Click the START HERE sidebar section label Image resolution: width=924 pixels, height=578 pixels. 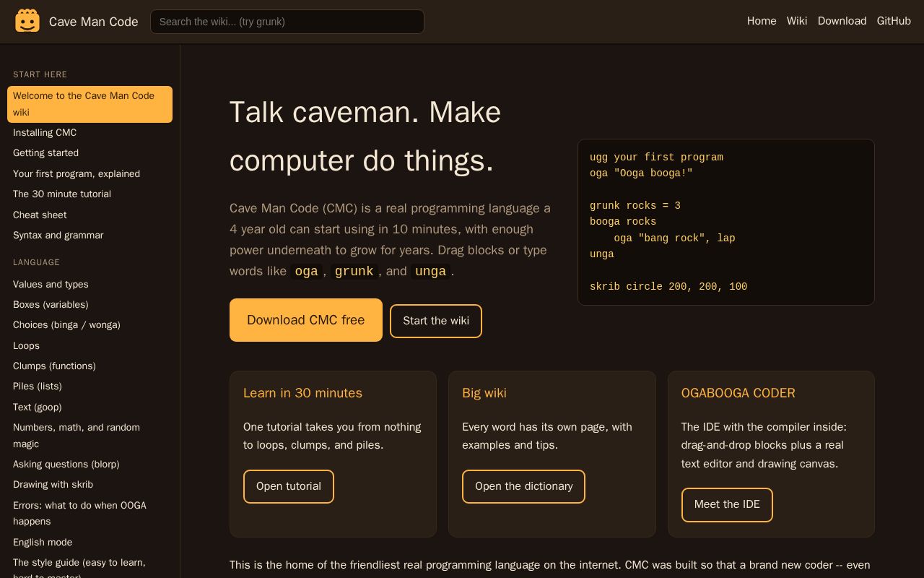coord(40,74)
